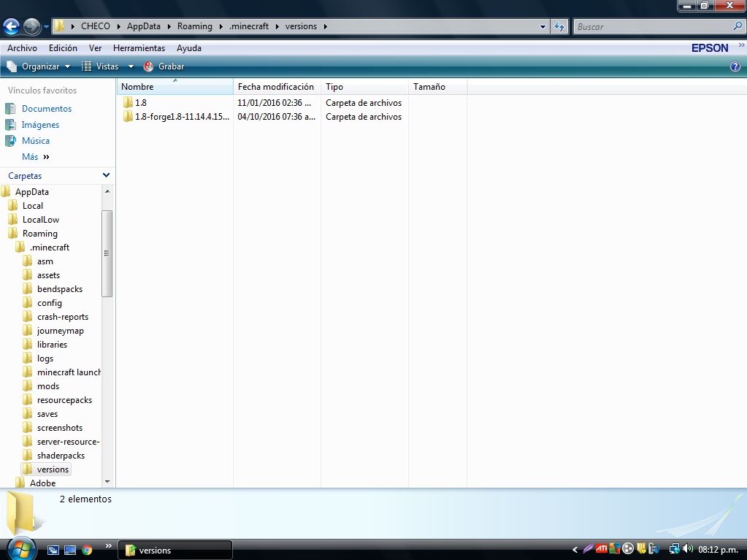Go back with the Back arrow button
Screen dimensions: 747x560
[x=12, y=27]
